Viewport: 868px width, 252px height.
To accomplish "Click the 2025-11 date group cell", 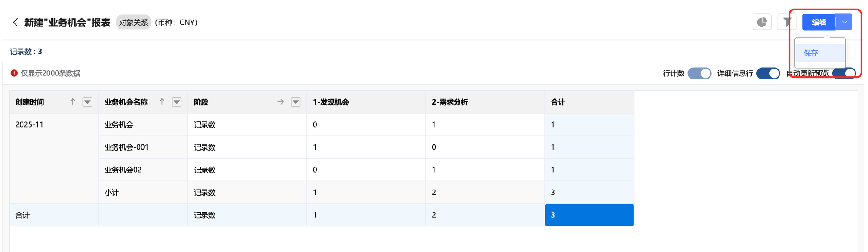I will 30,125.
